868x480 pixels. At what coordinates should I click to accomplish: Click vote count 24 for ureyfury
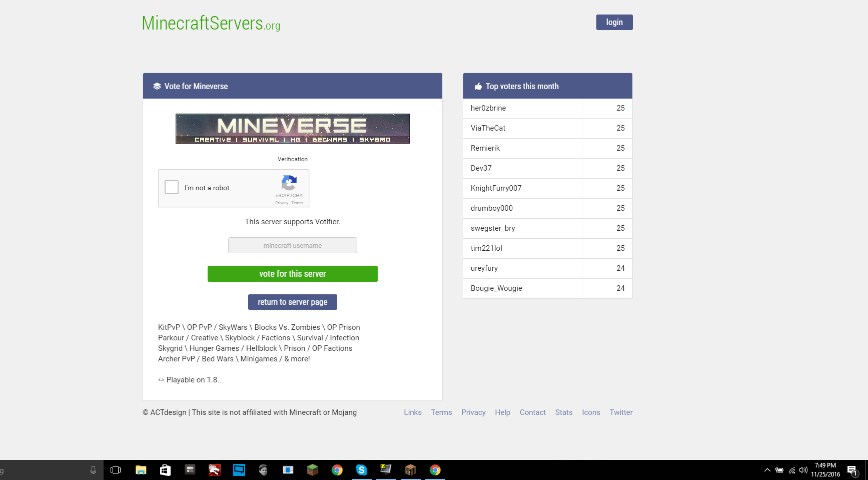[620, 268]
